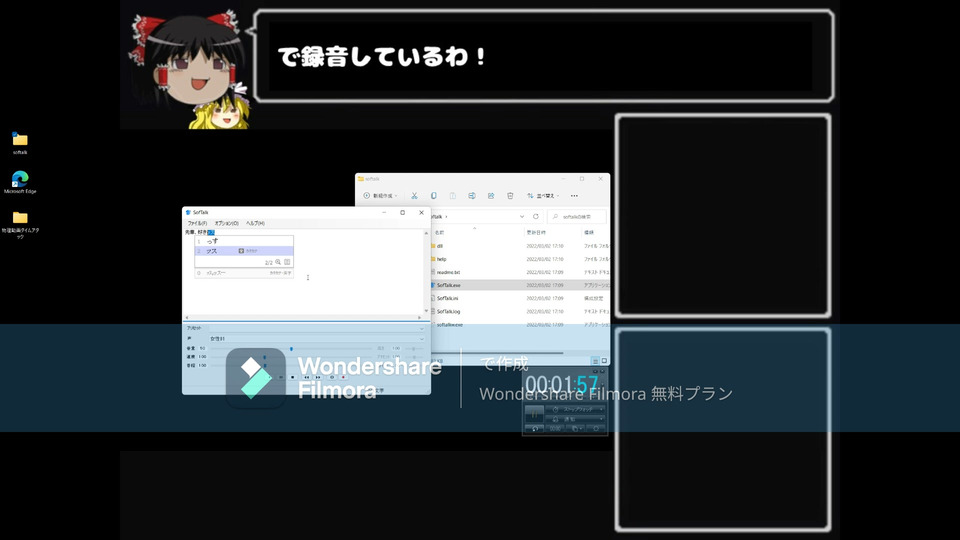Image resolution: width=960 pixels, height=540 pixels.
Task: Click the Copy icon in Explorer toolbar
Action: tap(433, 196)
